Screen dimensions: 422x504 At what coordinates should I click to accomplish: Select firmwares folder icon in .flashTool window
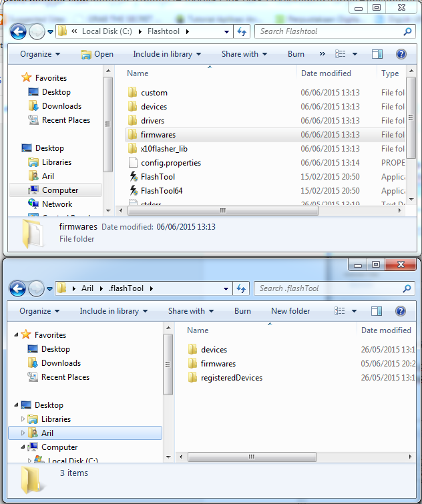click(x=192, y=364)
